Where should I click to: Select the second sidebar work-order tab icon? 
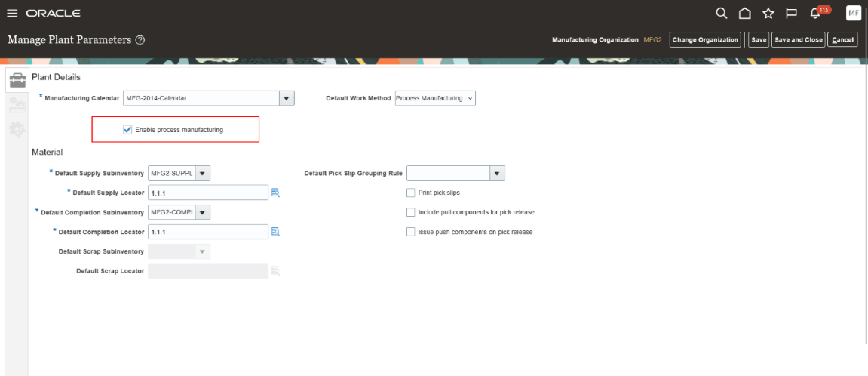(x=17, y=106)
